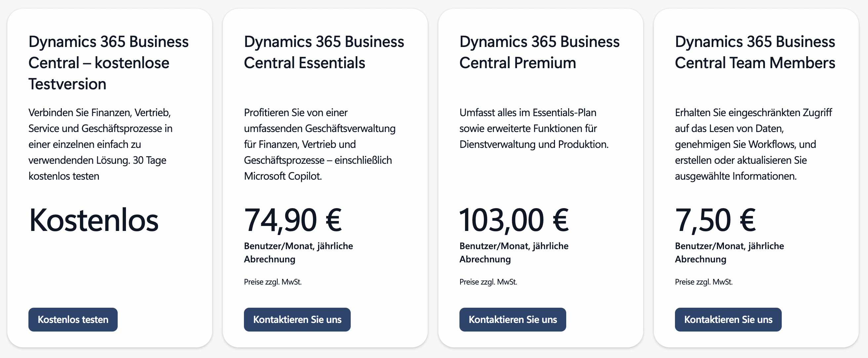Contact us about the Essentials plan
The width and height of the screenshot is (868, 358).
pyautogui.click(x=297, y=319)
